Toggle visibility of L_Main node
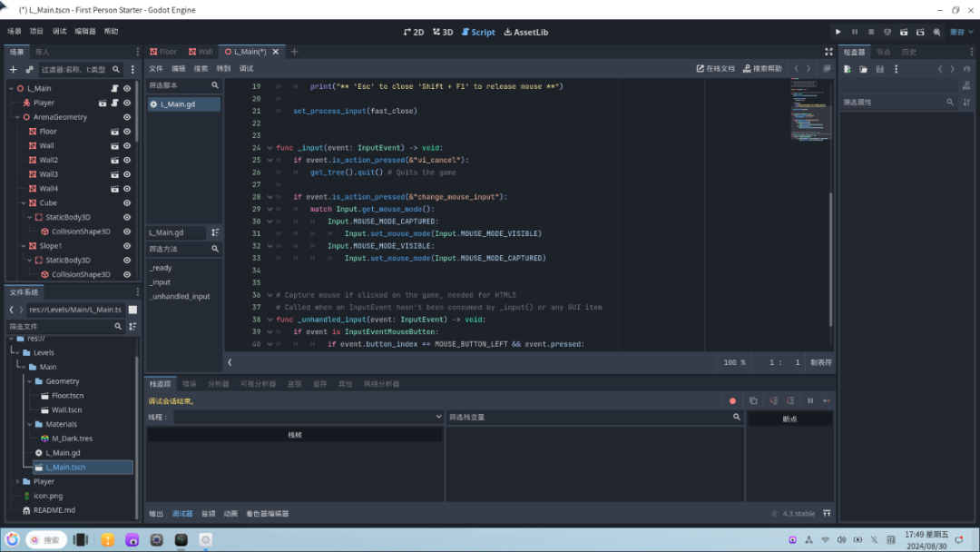 pos(127,89)
